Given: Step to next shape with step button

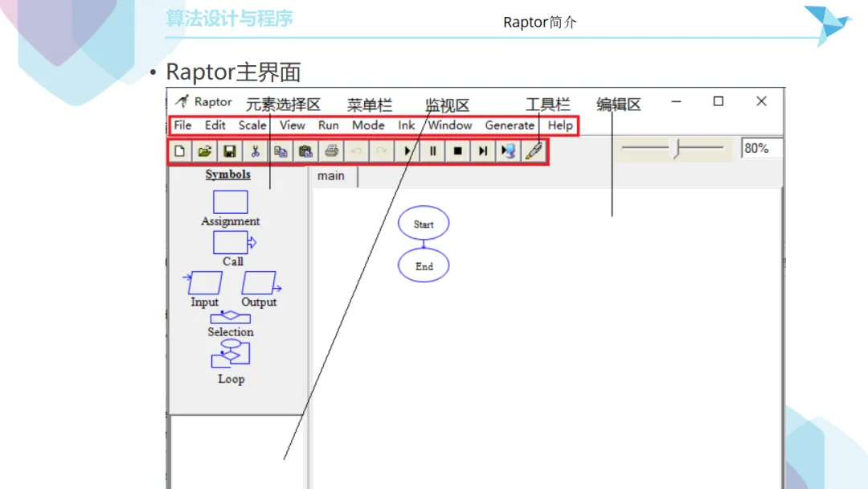Looking at the screenshot, I should pyautogui.click(x=483, y=151).
